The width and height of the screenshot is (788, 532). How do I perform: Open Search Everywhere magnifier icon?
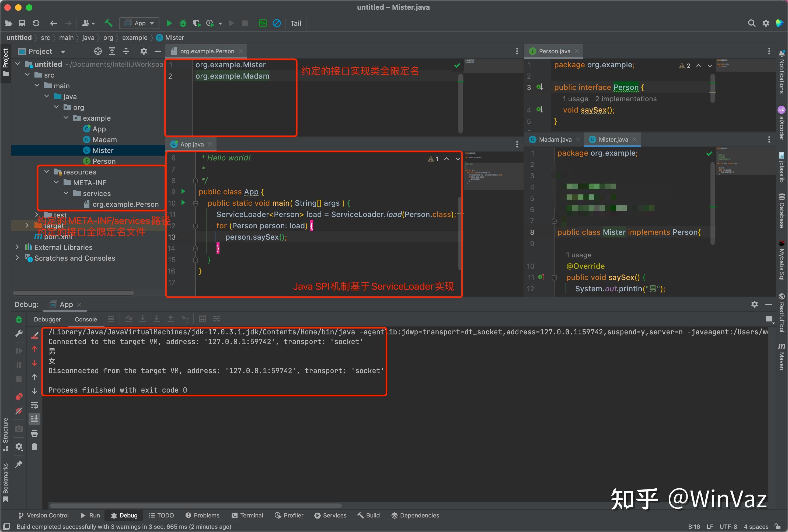pos(752,23)
